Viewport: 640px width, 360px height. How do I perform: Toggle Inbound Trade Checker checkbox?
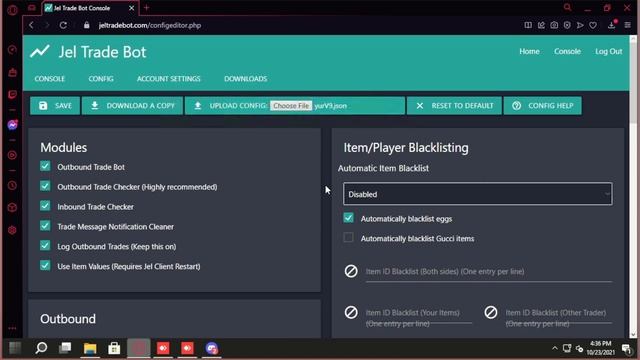[45, 206]
